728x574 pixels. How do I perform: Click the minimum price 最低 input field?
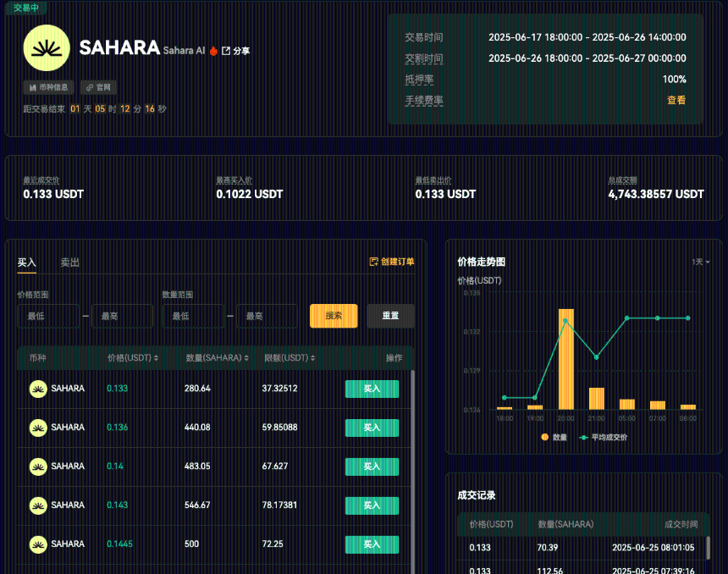pyautogui.click(x=48, y=317)
